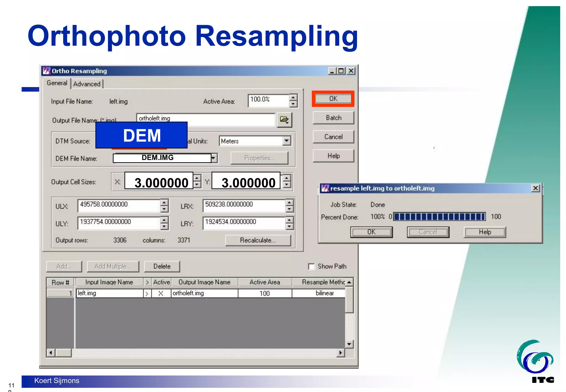Open the Units dropdown showing Meters
566x392 pixels.
point(287,141)
